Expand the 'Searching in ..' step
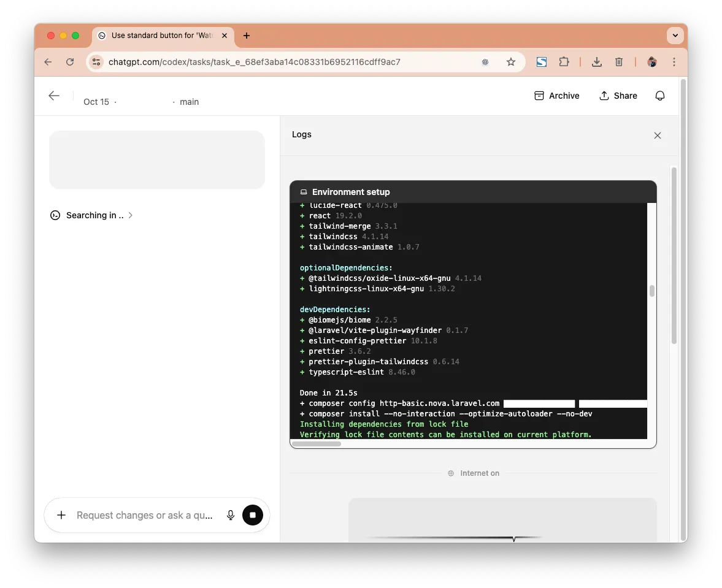The height and width of the screenshot is (588, 722). tap(92, 215)
